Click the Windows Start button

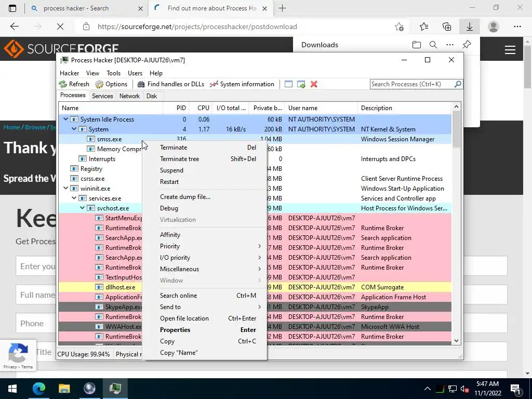coord(12,389)
